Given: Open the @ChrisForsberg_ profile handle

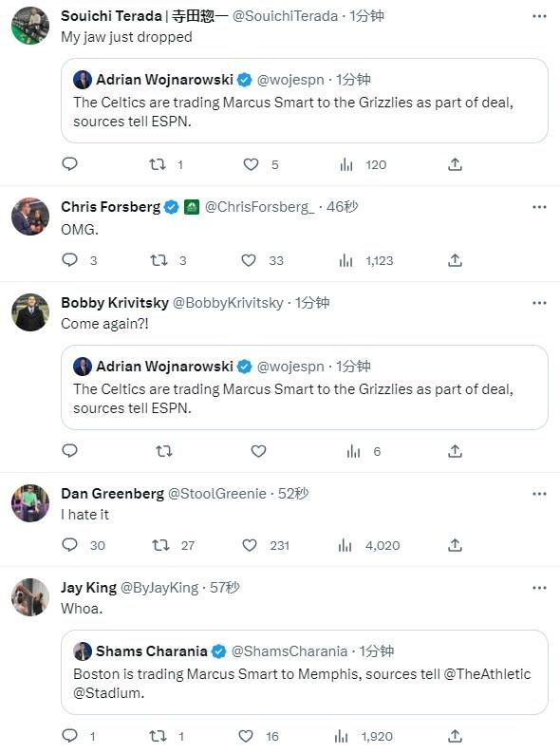Looking at the screenshot, I should click(259, 207).
